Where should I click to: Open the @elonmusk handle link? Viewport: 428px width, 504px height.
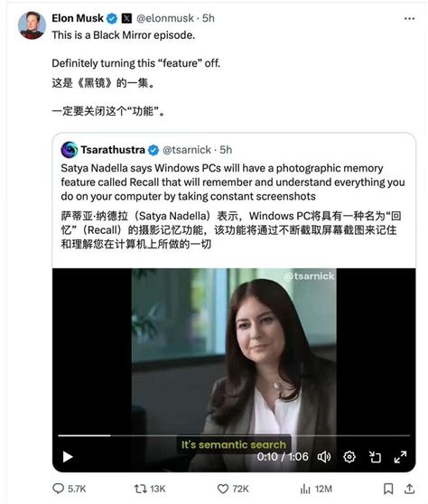point(165,18)
